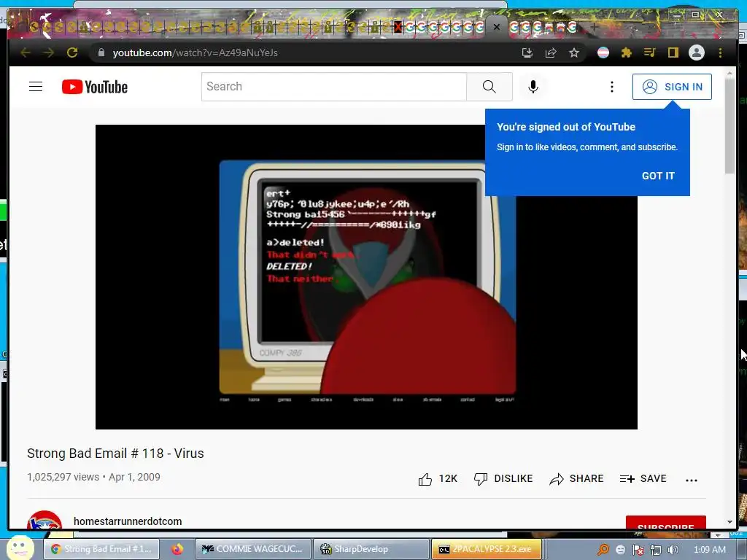Screen dimensions: 747x560
Task: Open the homestarrunnerdotcom channel link
Action: [x=128, y=521]
